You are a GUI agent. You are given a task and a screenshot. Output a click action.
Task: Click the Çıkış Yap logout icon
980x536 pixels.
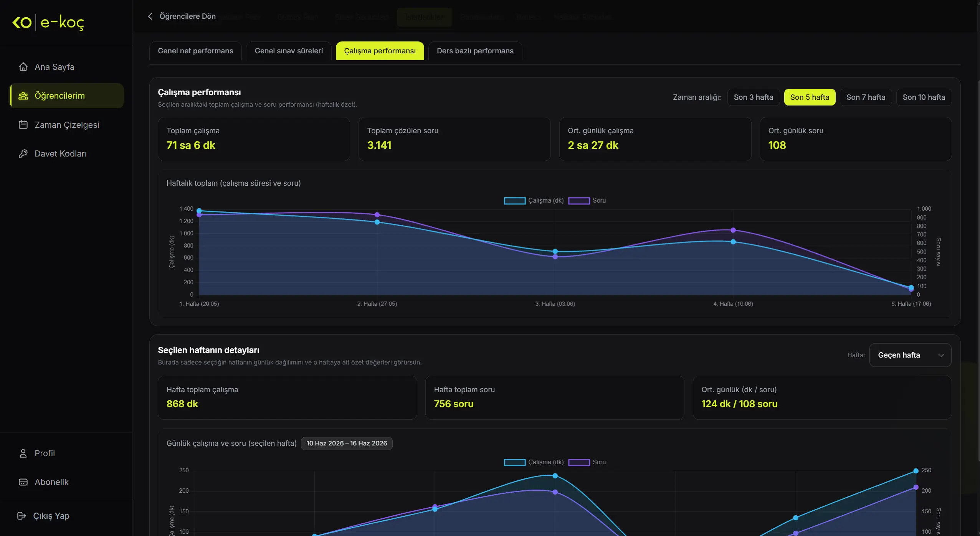(x=21, y=516)
